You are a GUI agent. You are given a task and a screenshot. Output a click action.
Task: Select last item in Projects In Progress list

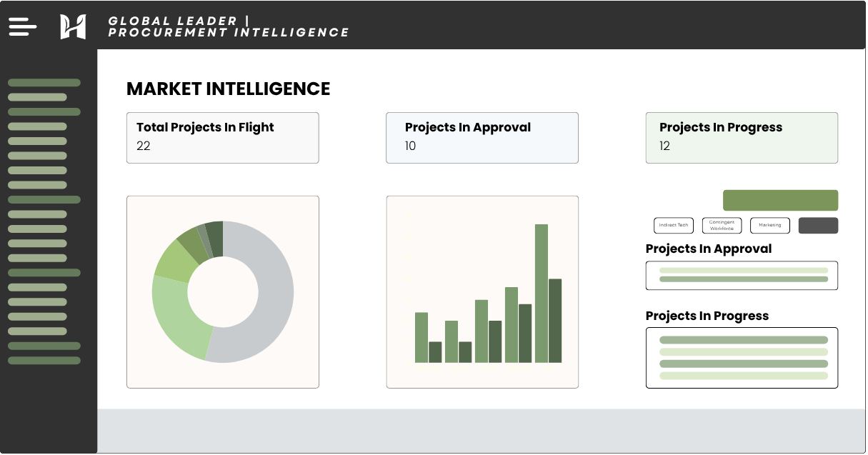(x=743, y=376)
